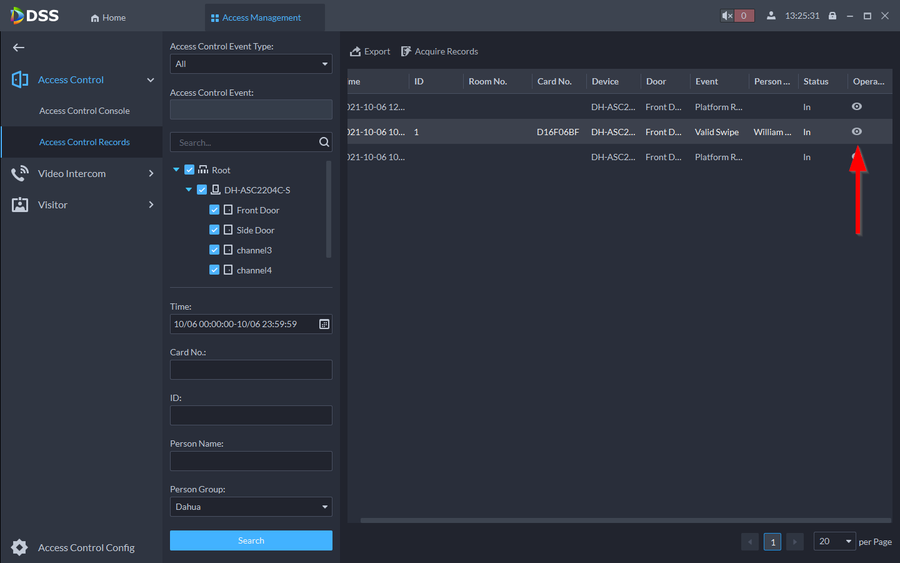The height and width of the screenshot is (563, 900).
Task: Click the blue Search button
Action: [251, 540]
